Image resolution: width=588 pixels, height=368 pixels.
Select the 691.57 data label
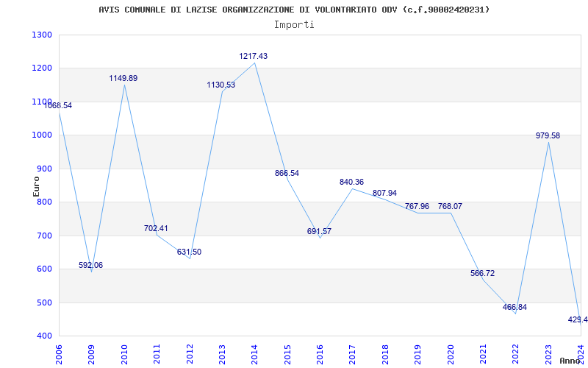[320, 231]
